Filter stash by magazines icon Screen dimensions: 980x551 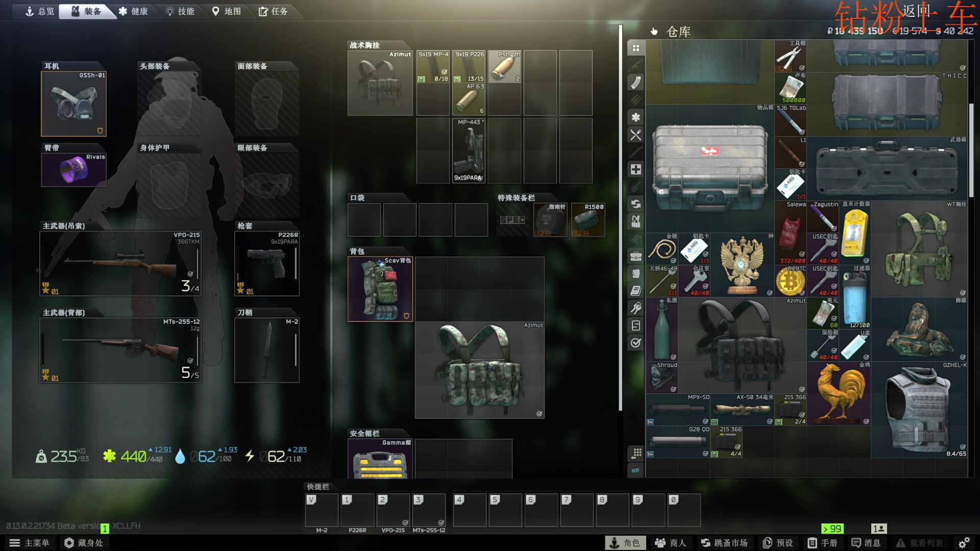636,83
